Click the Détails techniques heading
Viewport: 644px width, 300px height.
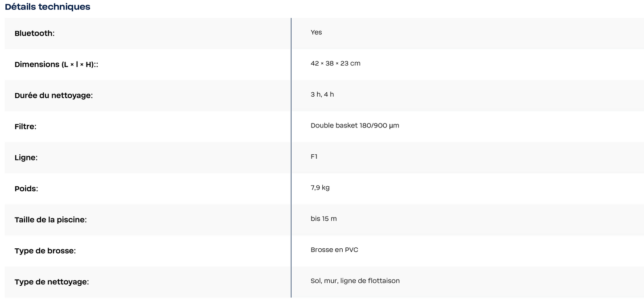tap(48, 7)
